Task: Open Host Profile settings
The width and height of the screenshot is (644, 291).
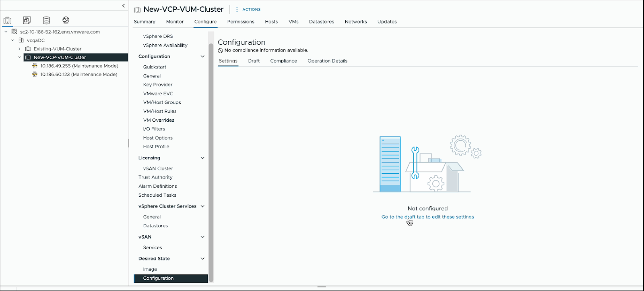Action: pos(156,147)
